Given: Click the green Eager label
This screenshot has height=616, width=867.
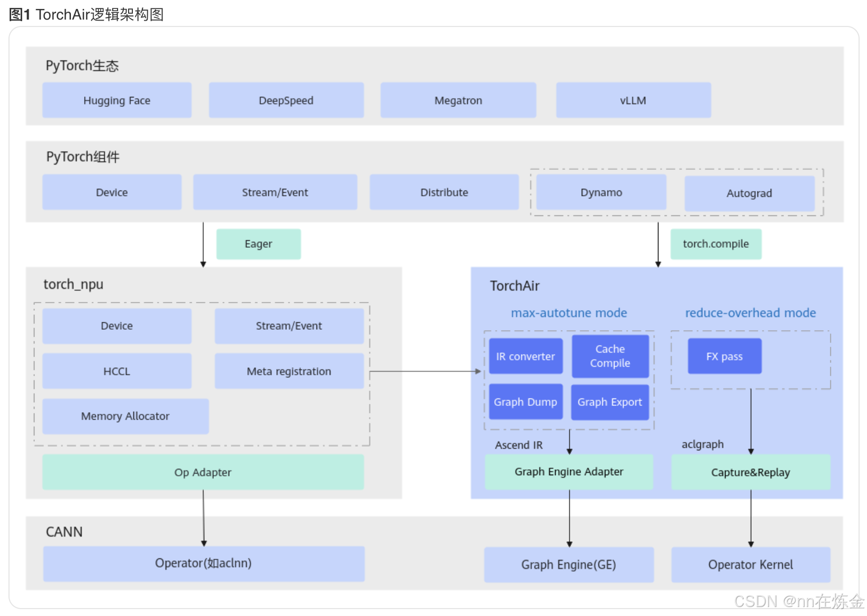Looking at the screenshot, I should (259, 244).
